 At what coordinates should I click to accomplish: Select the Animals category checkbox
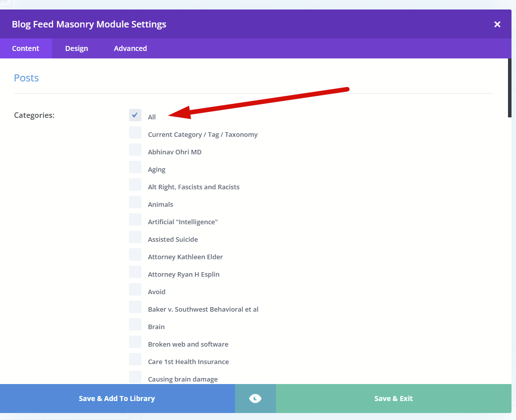coord(135,202)
